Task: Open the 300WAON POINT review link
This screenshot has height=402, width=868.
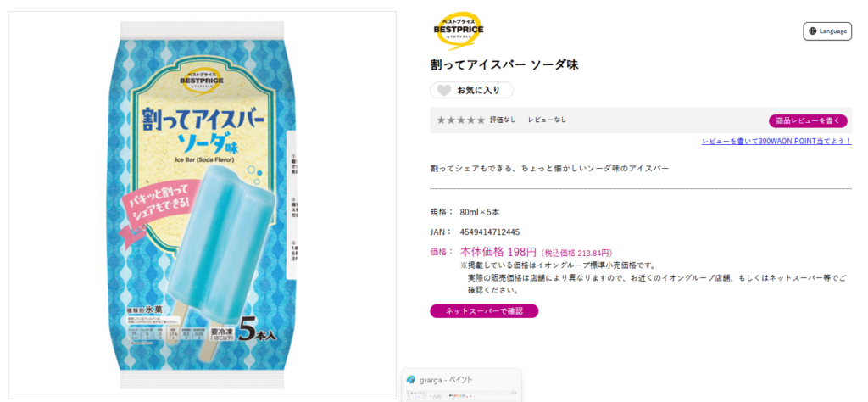Action: 776,142
